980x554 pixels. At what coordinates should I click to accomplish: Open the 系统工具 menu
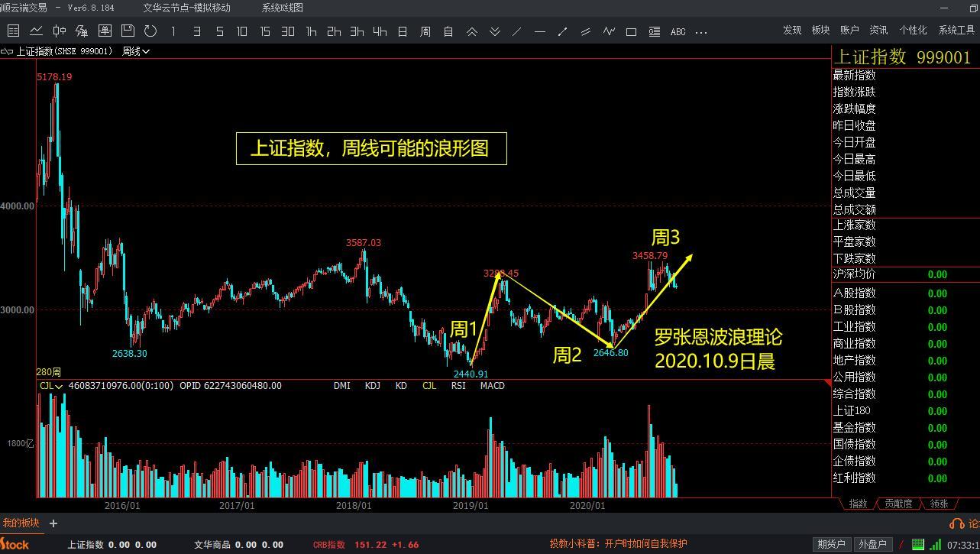coord(957,31)
